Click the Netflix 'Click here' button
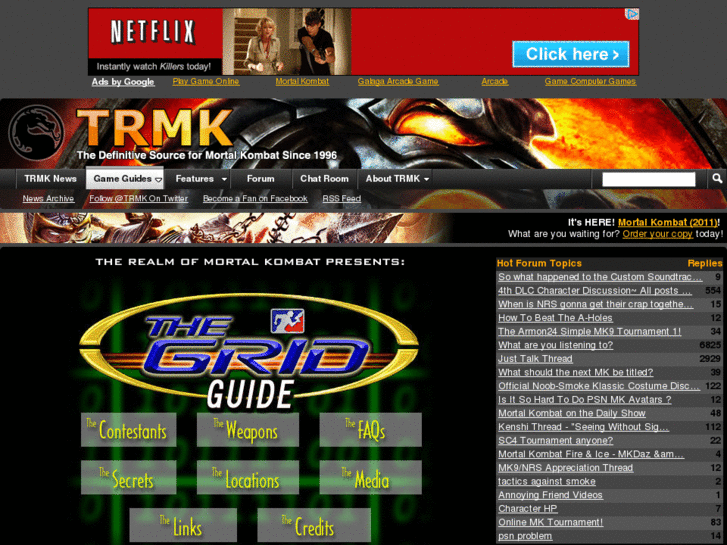The height and width of the screenshot is (545, 727). [571, 54]
